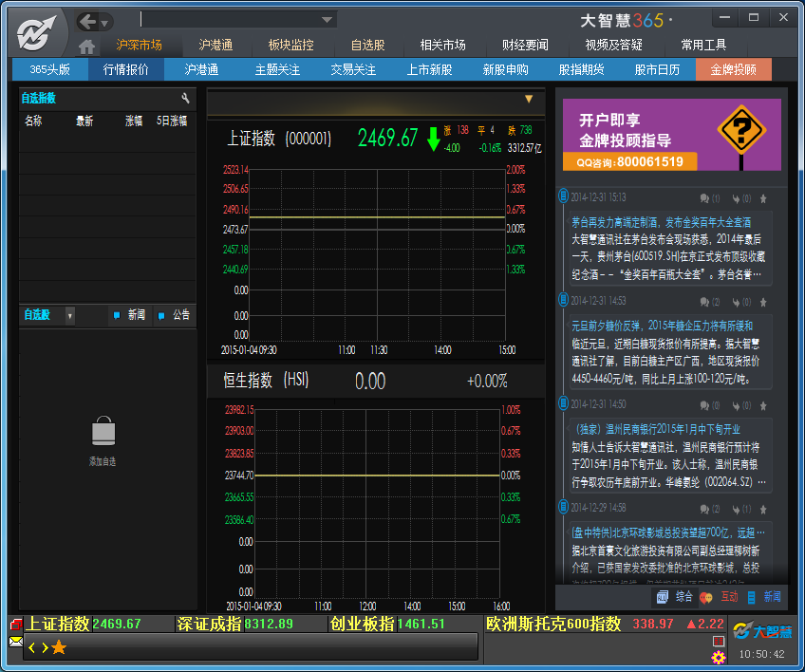Toggle the 公告 filter in the 自选股 panel
Viewport: 805px width, 672px height.
[175, 315]
